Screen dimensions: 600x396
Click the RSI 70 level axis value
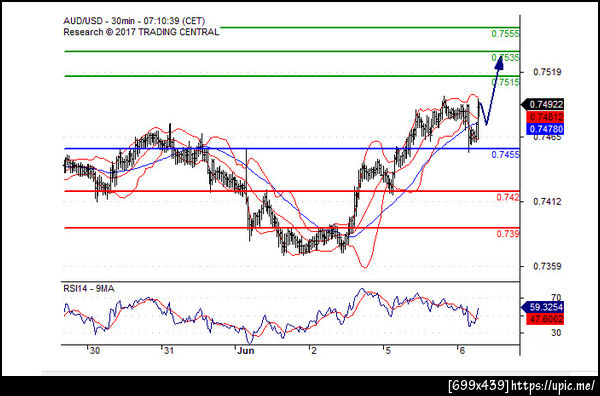[x=556, y=297]
